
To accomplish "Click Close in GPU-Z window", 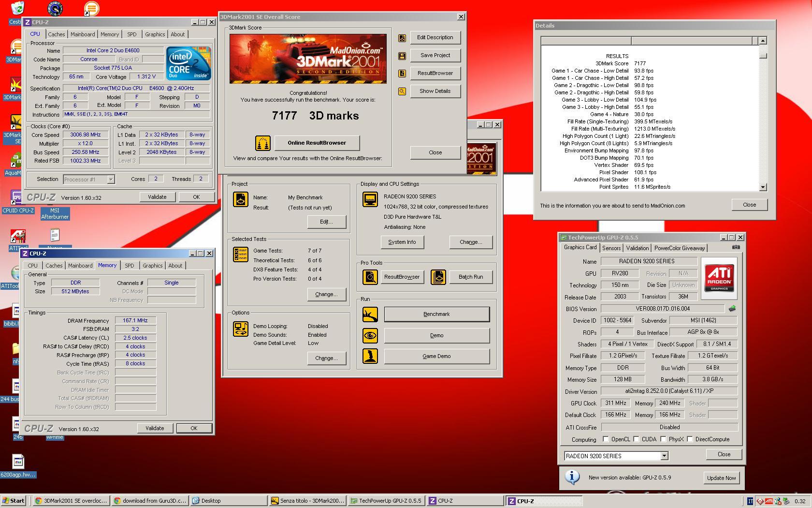I will (724, 454).
